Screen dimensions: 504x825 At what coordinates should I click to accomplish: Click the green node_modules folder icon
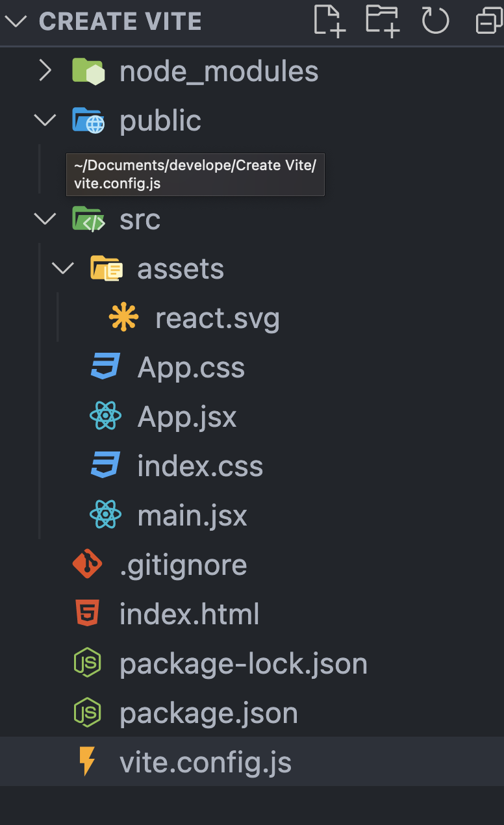click(88, 71)
